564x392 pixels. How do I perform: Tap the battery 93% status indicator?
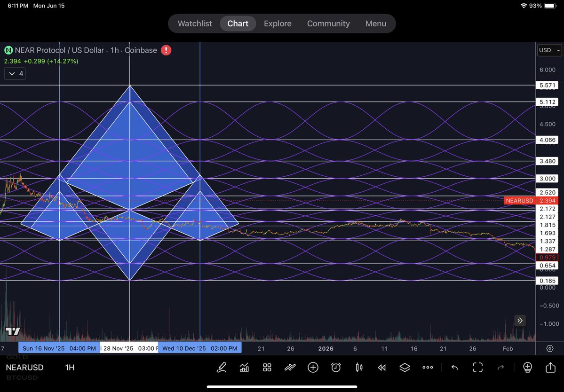coord(542,6)
